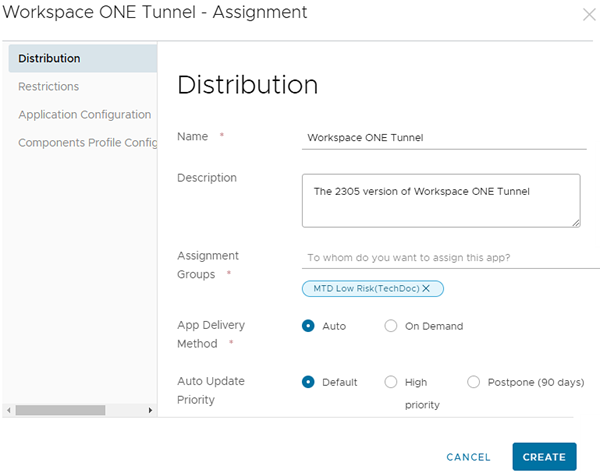Cancel the assignment dialog
The width and height of the screenshot is (600, 473).
click(x=468, y=457)
